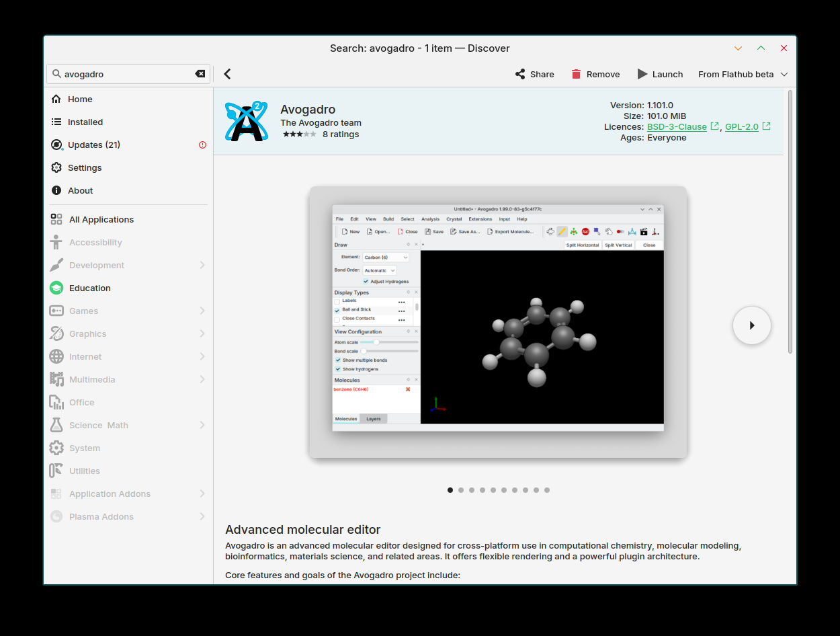Expand the Multimedia category chevron

pos(202,379)
